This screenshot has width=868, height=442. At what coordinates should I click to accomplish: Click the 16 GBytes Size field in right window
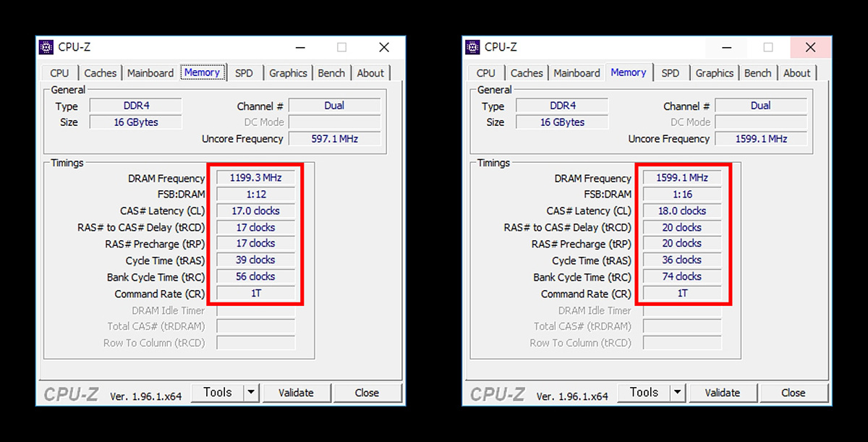point(562,122)
